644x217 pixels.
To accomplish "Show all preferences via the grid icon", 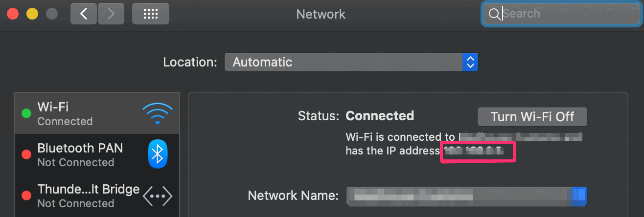I will (151, 14).
